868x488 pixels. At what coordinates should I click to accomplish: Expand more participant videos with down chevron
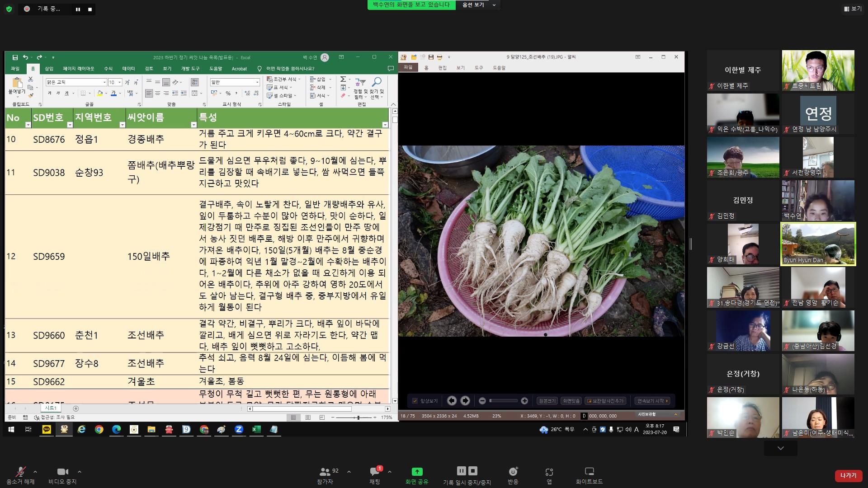781,448
